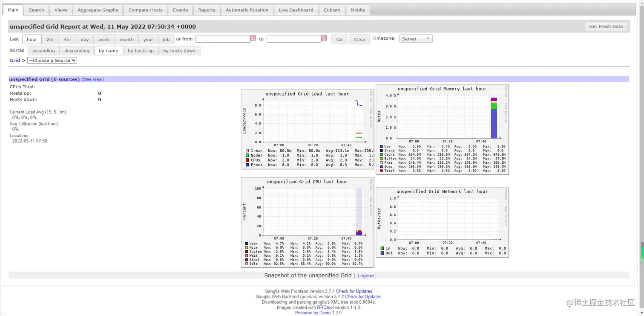Click 'Snapshot of the unspecified Grid' text
Viewport: 644px width, 316px height.
pyautogui.click(x=308, y=275)
